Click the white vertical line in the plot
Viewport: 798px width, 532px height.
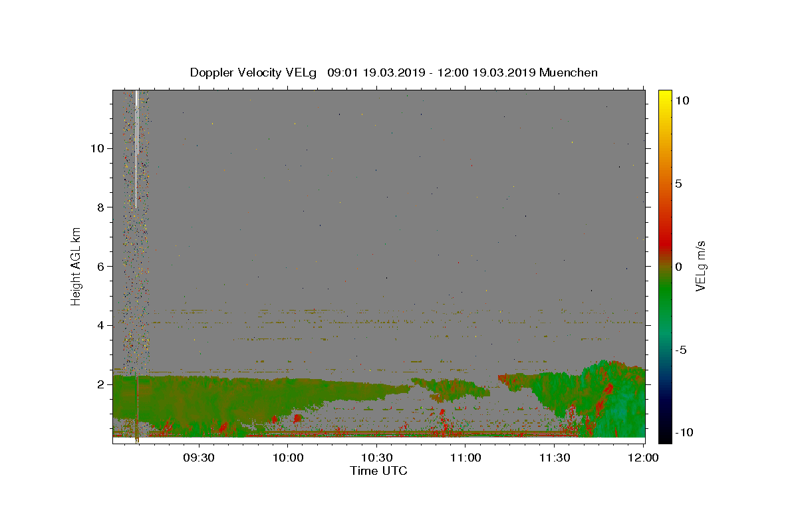pos(136,149)
